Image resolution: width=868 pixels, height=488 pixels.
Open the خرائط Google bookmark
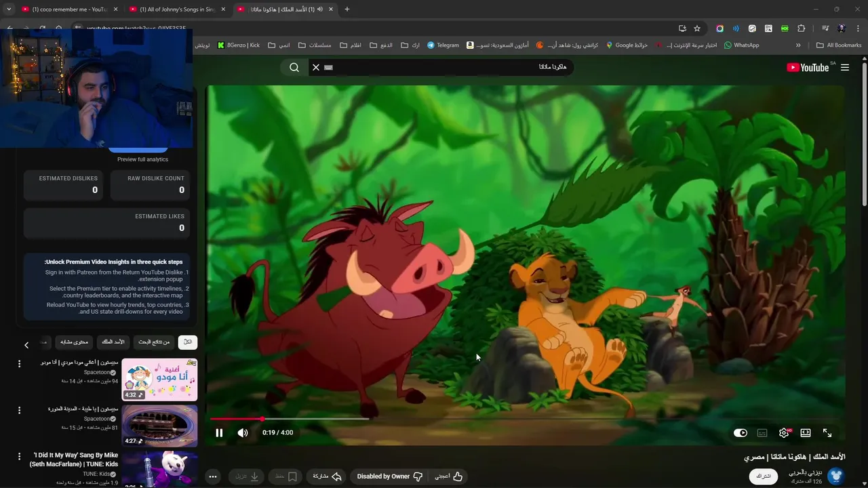click(627, 45)
